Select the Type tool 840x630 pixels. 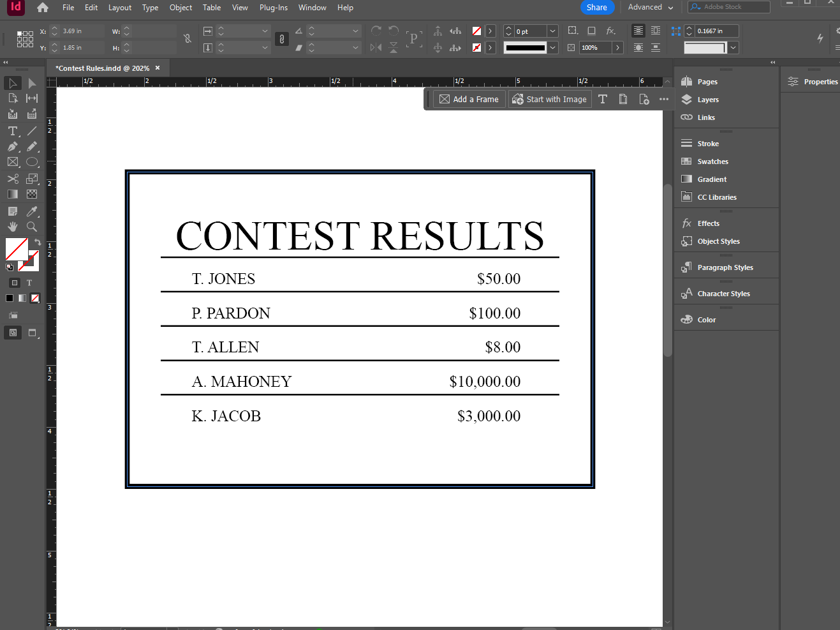pyautogui.click(x=12, y=130)
